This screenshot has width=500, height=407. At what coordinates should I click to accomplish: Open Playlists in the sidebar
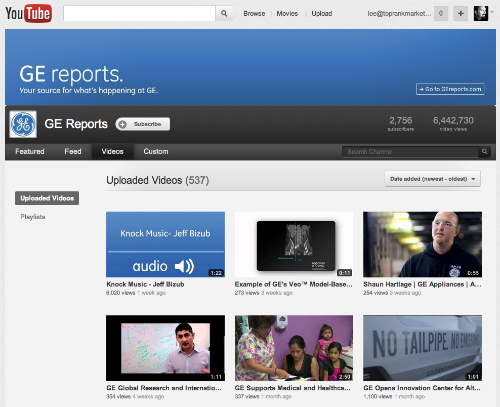[x=33, y=217]
